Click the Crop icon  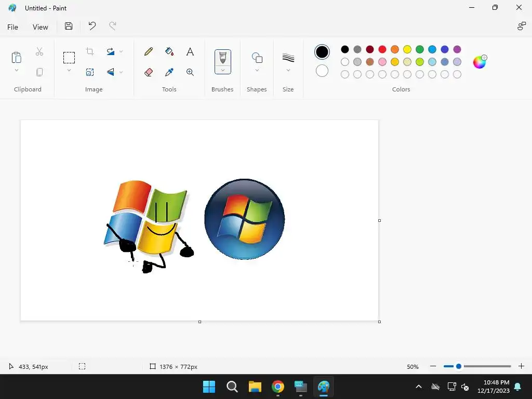tap(90, 51)
